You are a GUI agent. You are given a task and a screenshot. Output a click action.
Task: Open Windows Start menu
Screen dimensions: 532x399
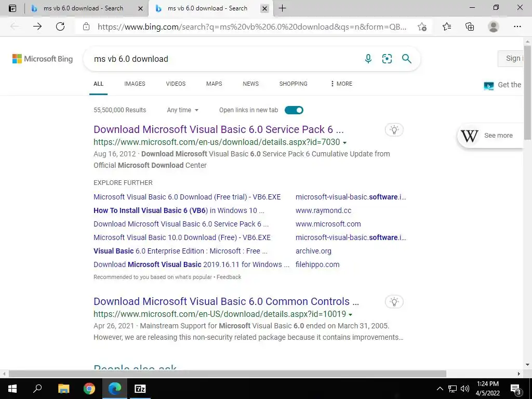point(12,389)
